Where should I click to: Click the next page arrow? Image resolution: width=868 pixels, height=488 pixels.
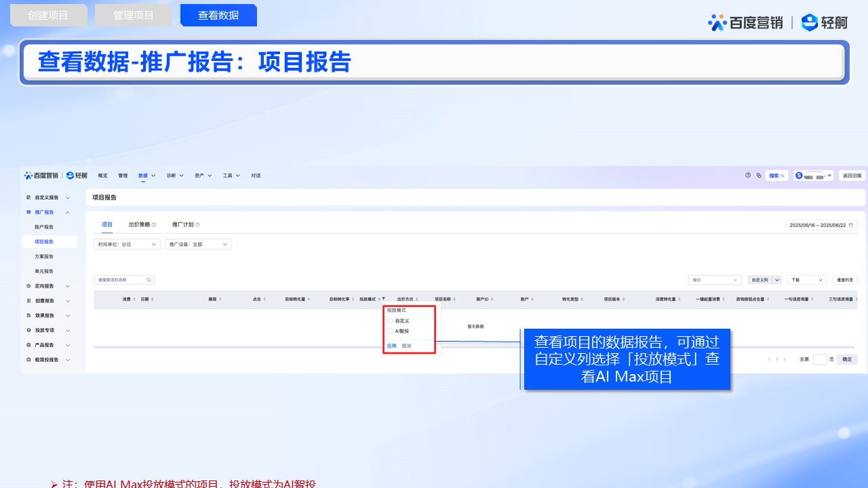pos(785,360)
